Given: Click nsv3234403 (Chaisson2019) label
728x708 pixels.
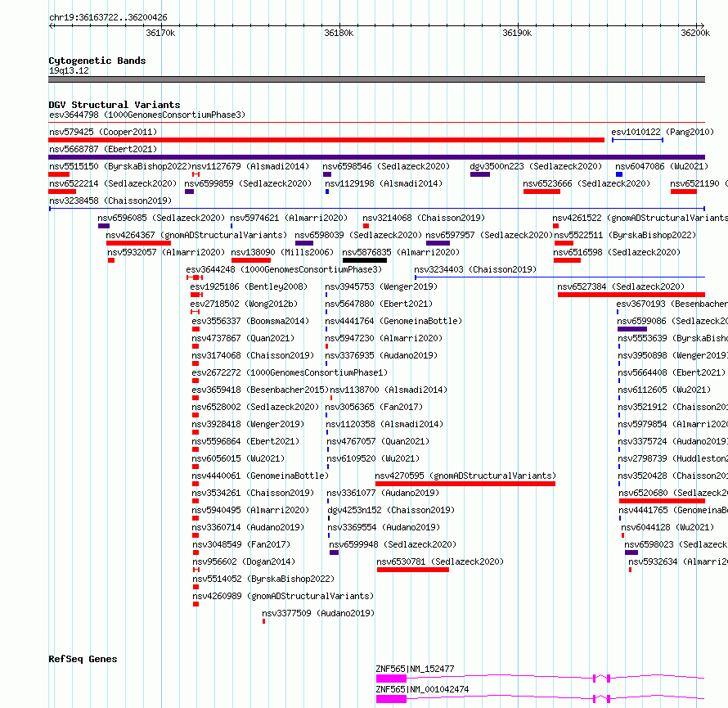Looking at the screenshot, I should click(x=475, y=269).
